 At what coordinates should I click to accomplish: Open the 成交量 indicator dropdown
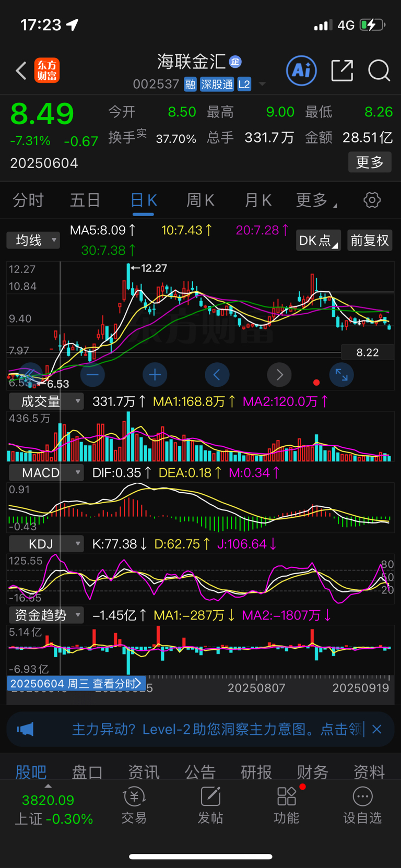pyautogui.click(x=46, y=401)
